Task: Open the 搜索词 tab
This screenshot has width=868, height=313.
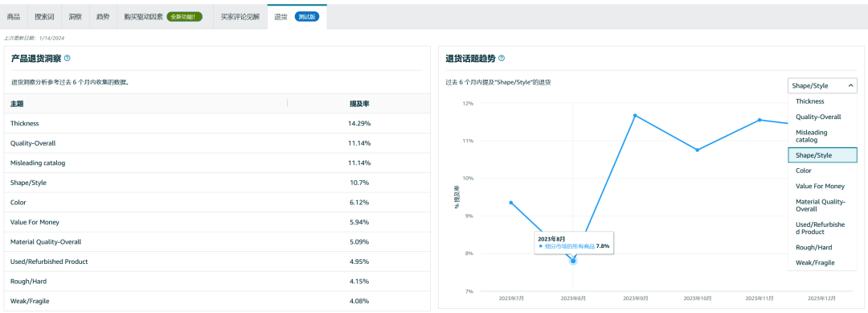Action: (44, 17)
